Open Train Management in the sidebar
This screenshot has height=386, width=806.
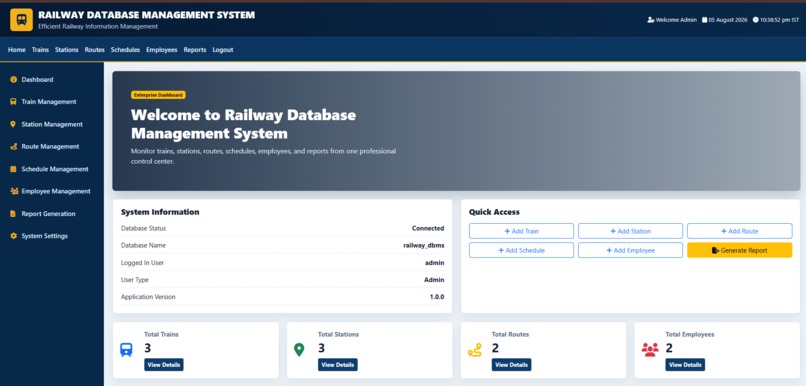pos(49,102)
